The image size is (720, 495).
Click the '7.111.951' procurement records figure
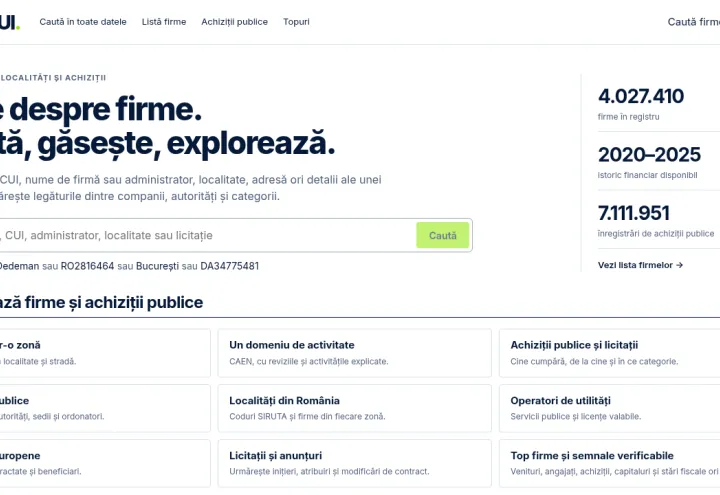click(633, 213)
